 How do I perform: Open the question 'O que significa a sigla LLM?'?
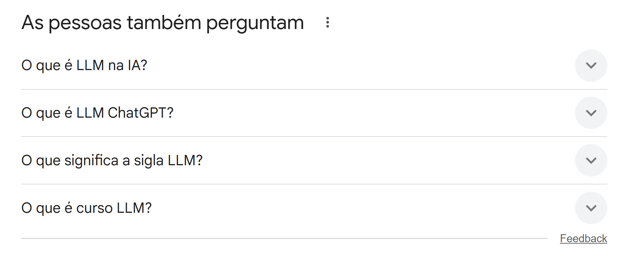[112, 161]
